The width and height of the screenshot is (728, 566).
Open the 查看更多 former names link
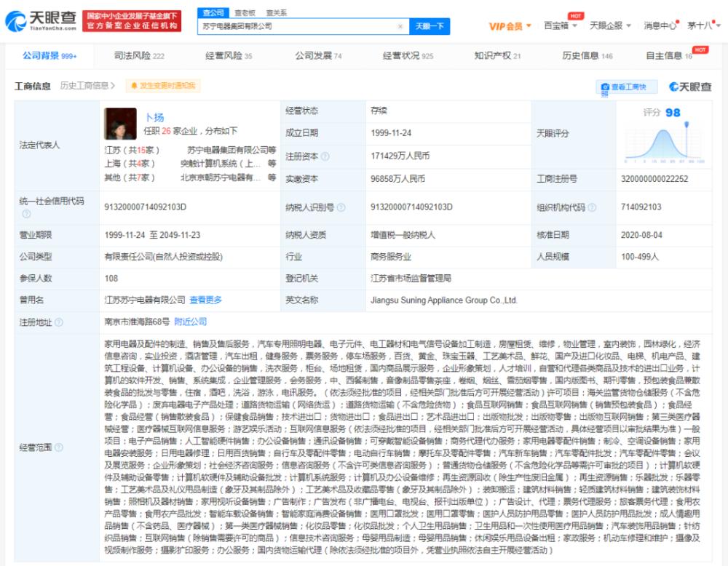206,300
